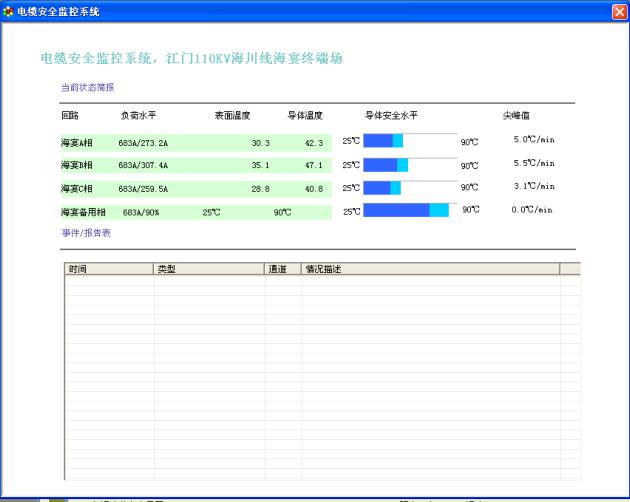The height and width of the screenshot is (502, 630).
Task: Select the 海宴B相 circuit row
Action: click(195, 165)
